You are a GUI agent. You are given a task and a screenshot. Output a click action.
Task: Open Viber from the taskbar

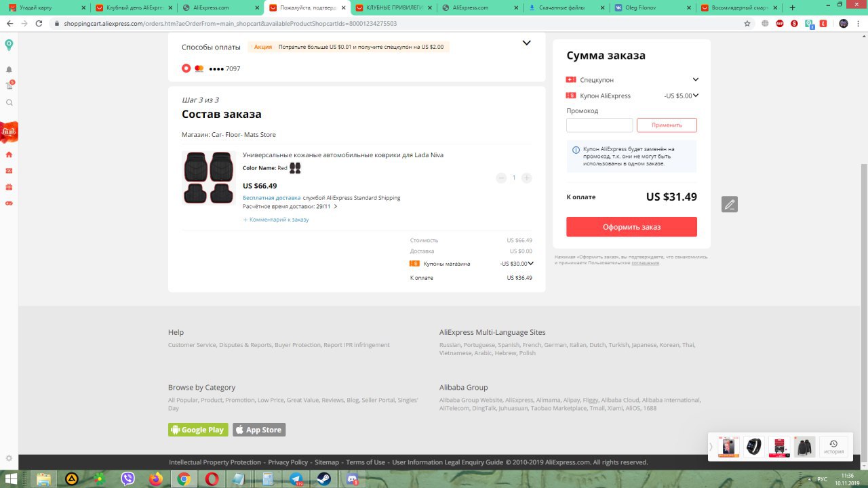click(x=127, y=479)
